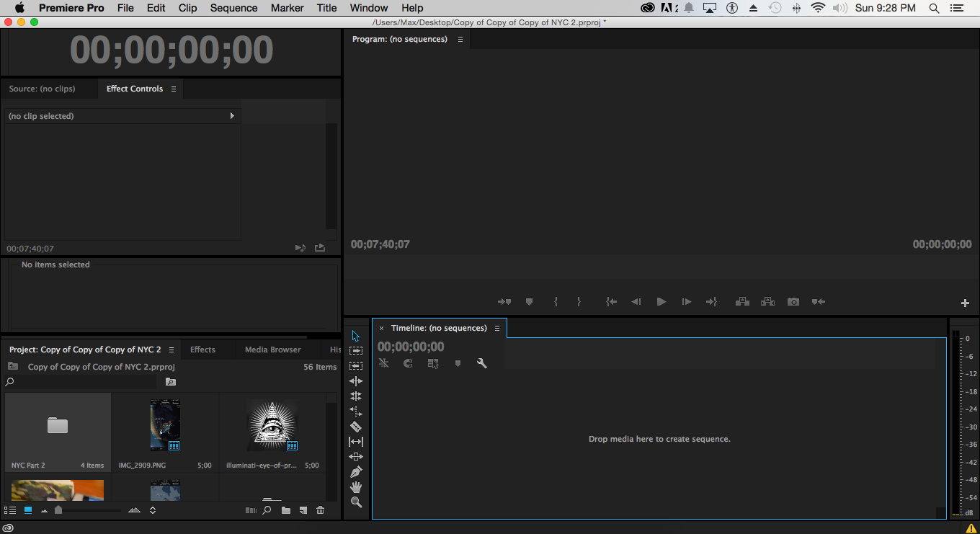Click Find magnifier in Project panel footer
The width and height of the screenshot is (980, 534).
tap(267, 510)
